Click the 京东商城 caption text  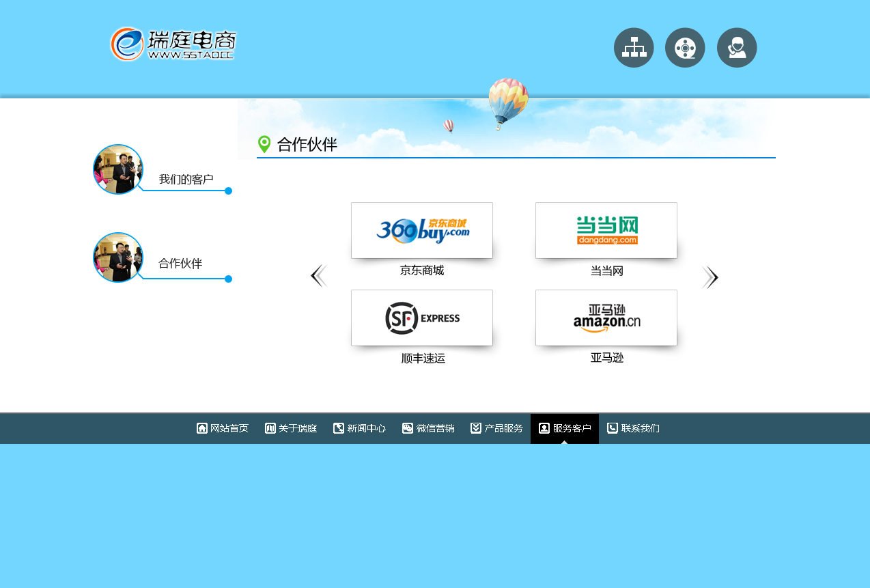[x=422, y=270]
